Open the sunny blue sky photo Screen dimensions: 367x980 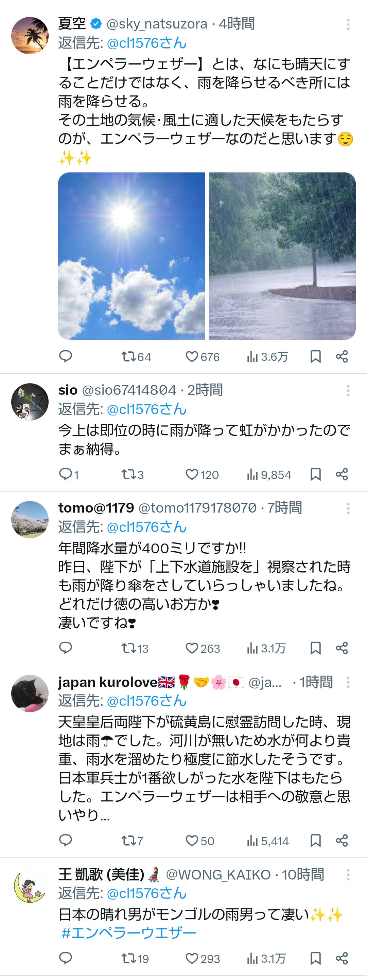coord(132,256)
